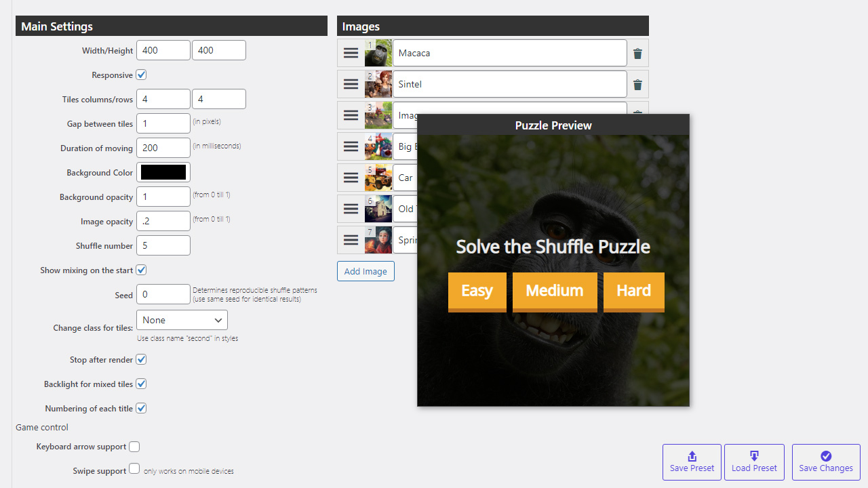This screenshot has height=488, width=868.
Task: Click the drag handle for Macaca image
Action: pos(351,53)
